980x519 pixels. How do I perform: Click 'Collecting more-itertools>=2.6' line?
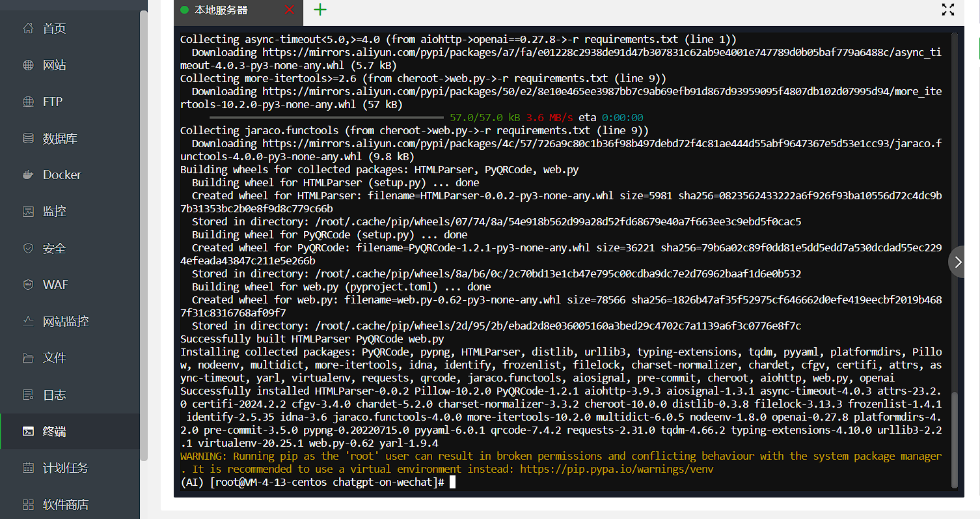click(x=424, y=79)
